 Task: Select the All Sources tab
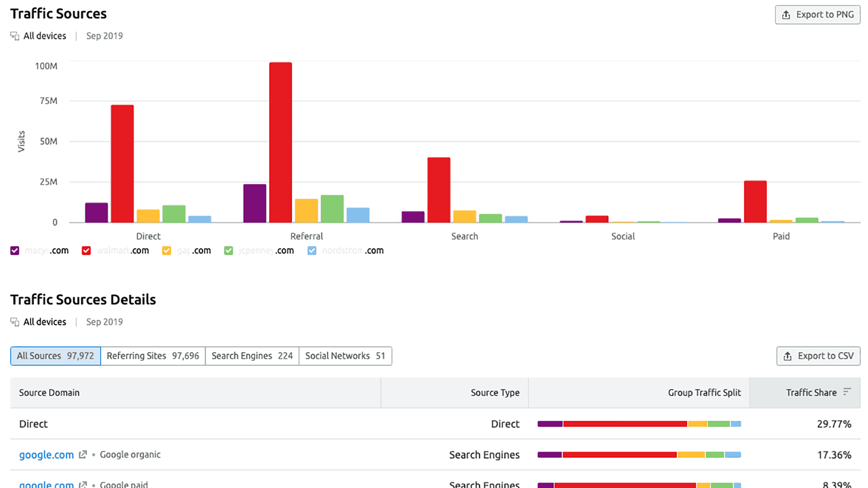[55, 356]
